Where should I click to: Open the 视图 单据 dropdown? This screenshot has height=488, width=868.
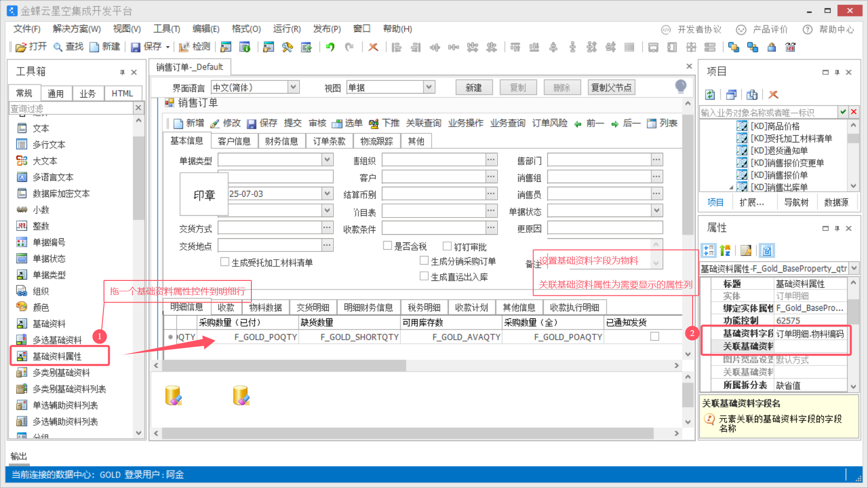429,87
